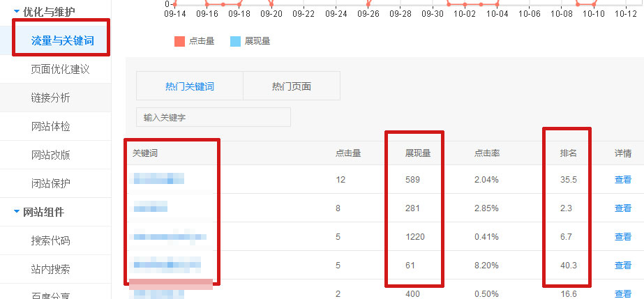Image resolution: width=644 pixels, height=299 pixels.
Task: Open blurred keyword link in 35.5 rank row
Action: (x=158, y=179)
